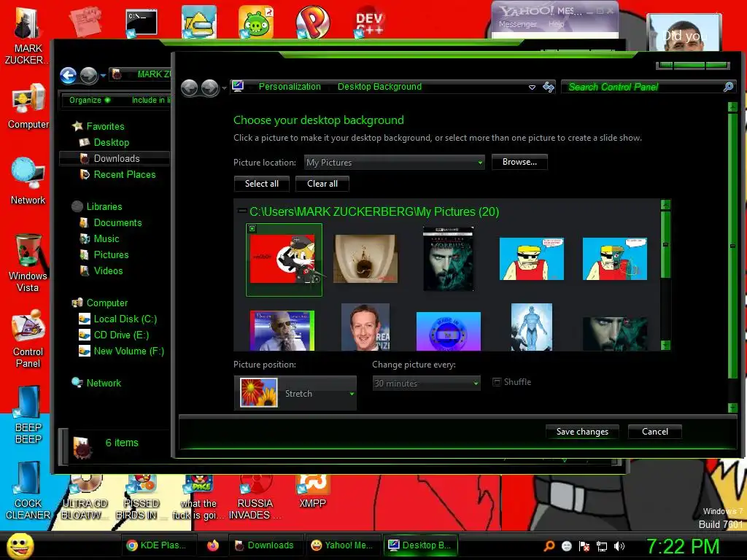Open the Control Panel desktop icon
Image resolution: width=747 pixels, height=560 pixels.
point(28,339)
